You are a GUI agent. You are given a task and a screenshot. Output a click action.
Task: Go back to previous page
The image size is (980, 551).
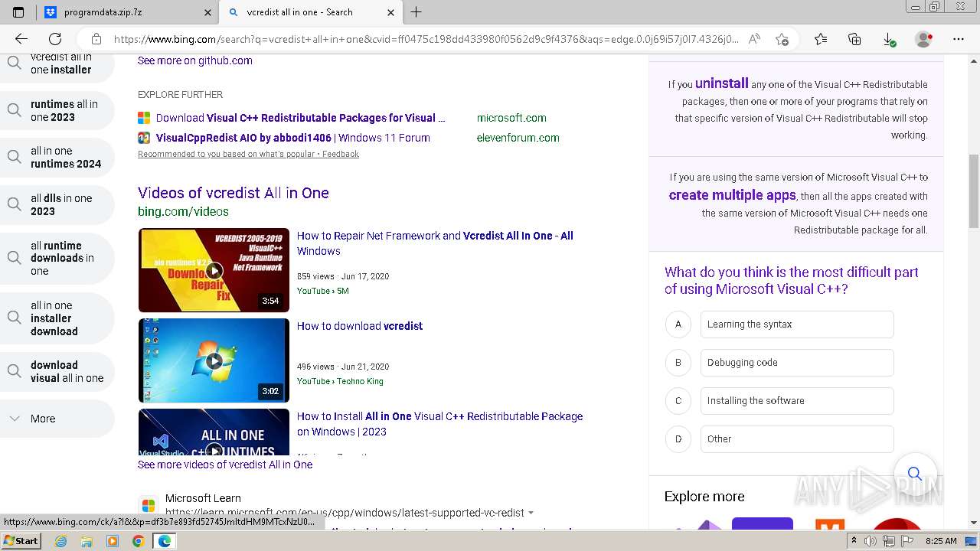[21, 39]
